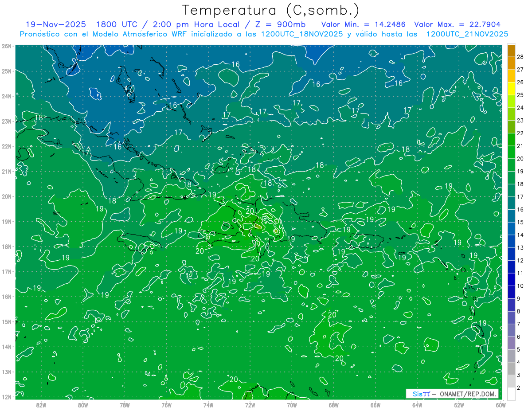The image size is (532, 411).
Task: Click the colorbar legend value '8'
Action: click(x=519, y=311)
